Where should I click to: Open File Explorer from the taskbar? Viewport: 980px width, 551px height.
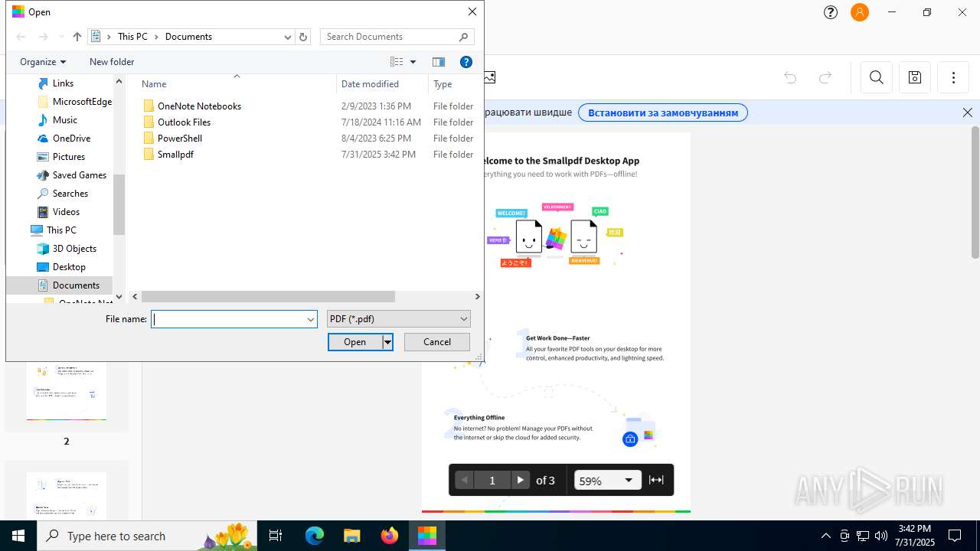pos(351,536)
